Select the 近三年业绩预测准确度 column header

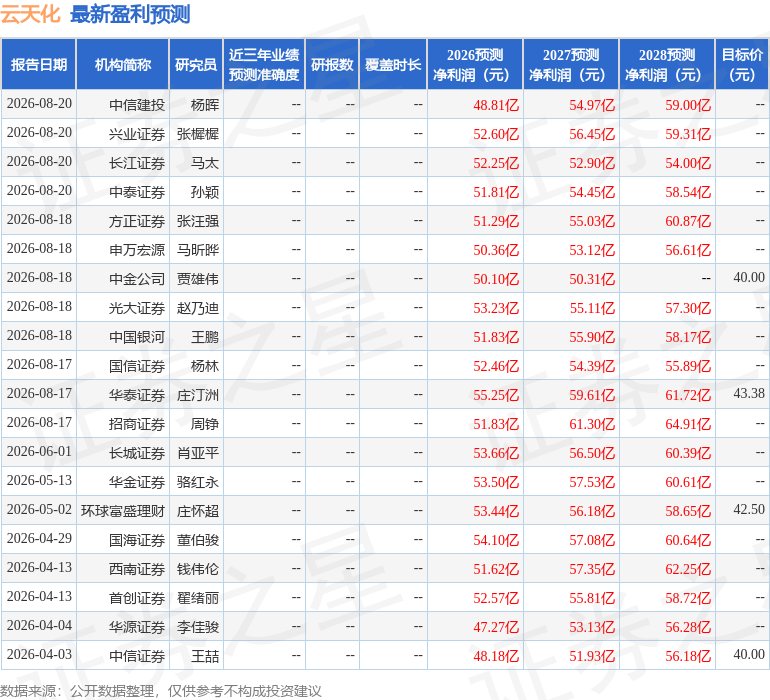coord(264,64)
